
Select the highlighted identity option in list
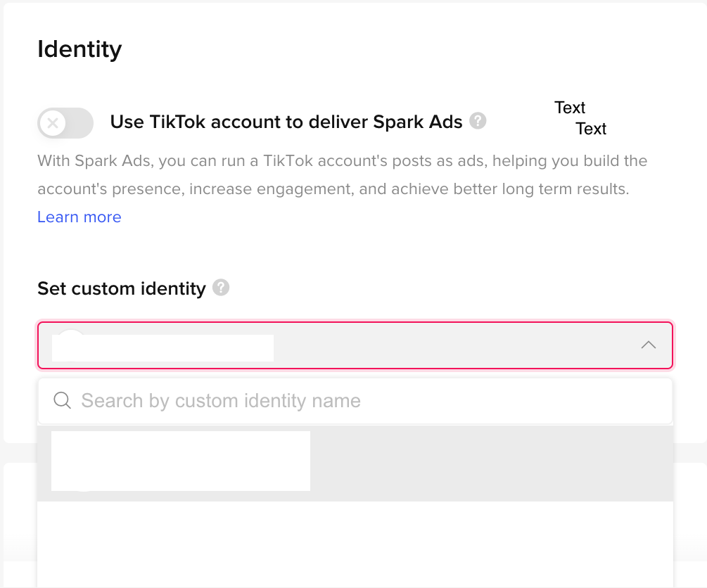355,463
